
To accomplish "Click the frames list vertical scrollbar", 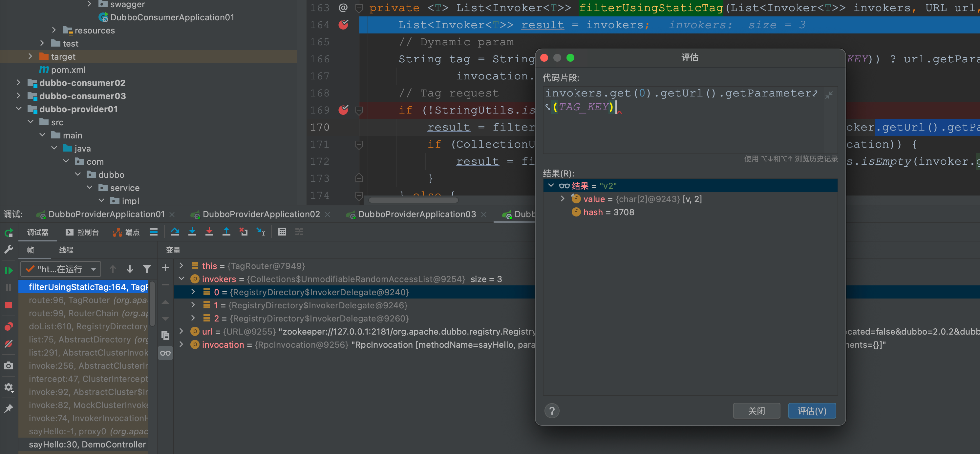I will [x=152, y=304].
